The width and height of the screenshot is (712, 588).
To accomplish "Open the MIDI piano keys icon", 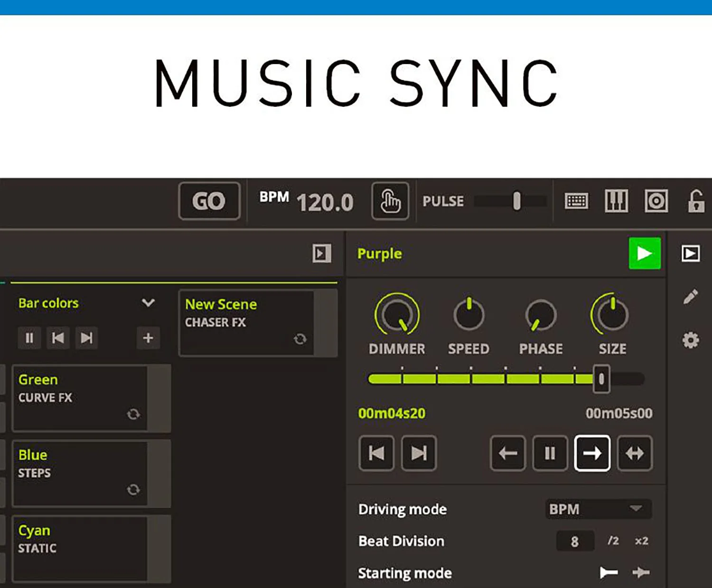I will pos(616,201).
